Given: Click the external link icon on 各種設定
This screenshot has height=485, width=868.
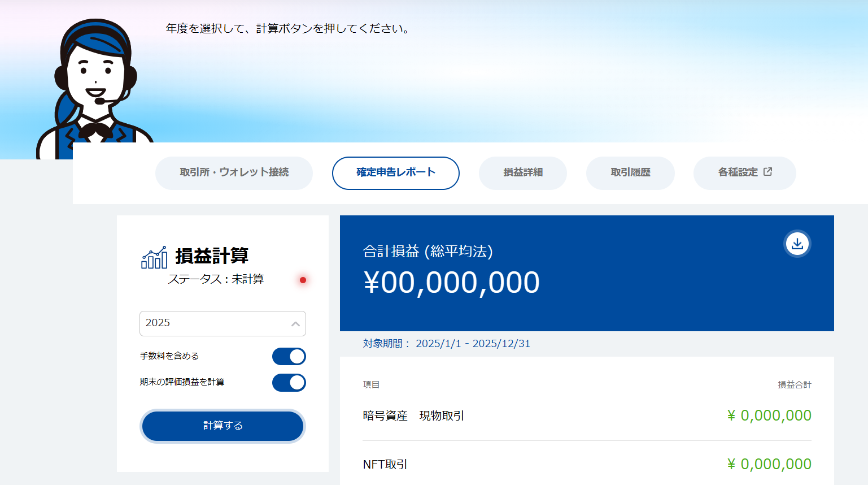Looking at the screenshot, I should 767,172.
